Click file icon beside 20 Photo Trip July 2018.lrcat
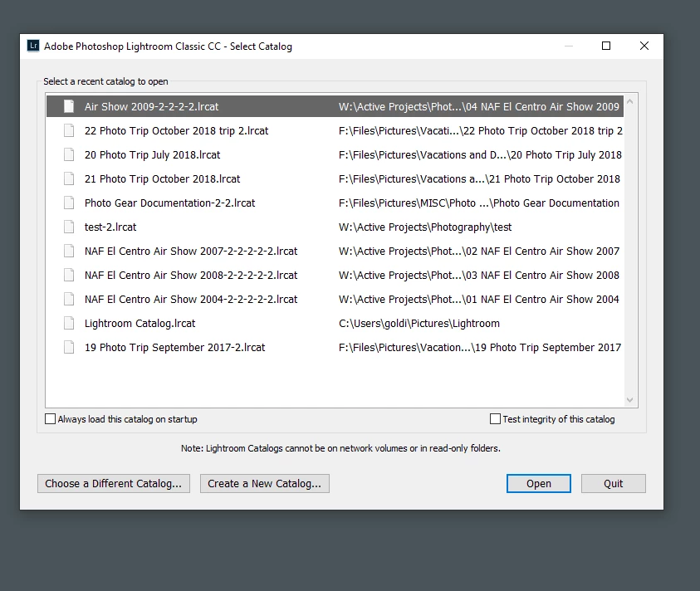 [69, 154]
